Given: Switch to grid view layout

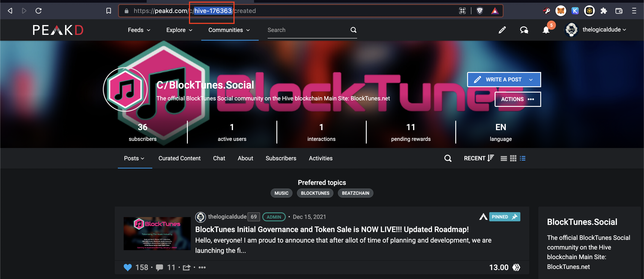Looking at the screenshot, I should [513, 158].
